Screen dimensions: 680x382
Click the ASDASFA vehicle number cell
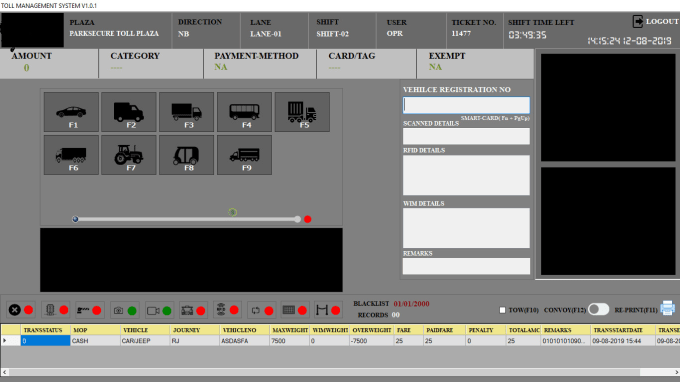(245, 341)
